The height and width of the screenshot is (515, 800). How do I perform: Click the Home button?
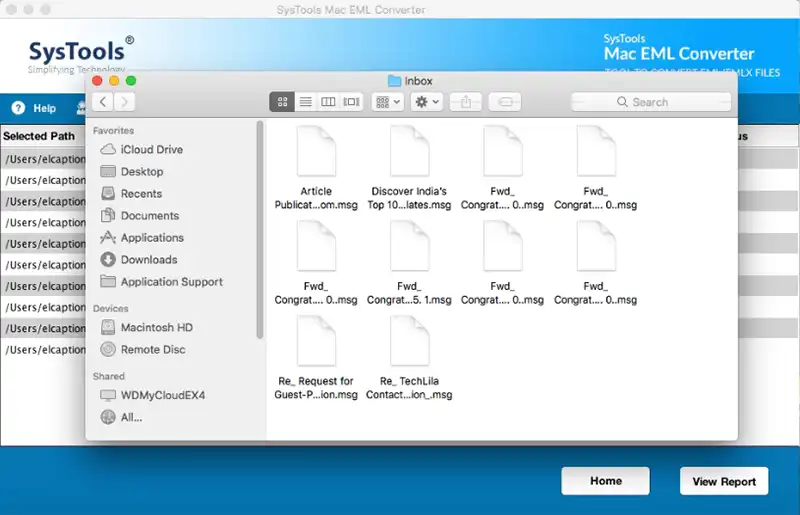pyautogui.click(x=606, y=481)
